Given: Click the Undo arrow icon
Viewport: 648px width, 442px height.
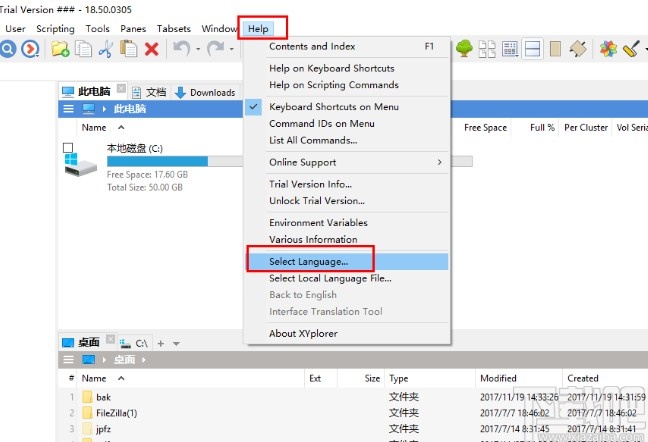Looking at the screenshot, I should tap(182, 49).
